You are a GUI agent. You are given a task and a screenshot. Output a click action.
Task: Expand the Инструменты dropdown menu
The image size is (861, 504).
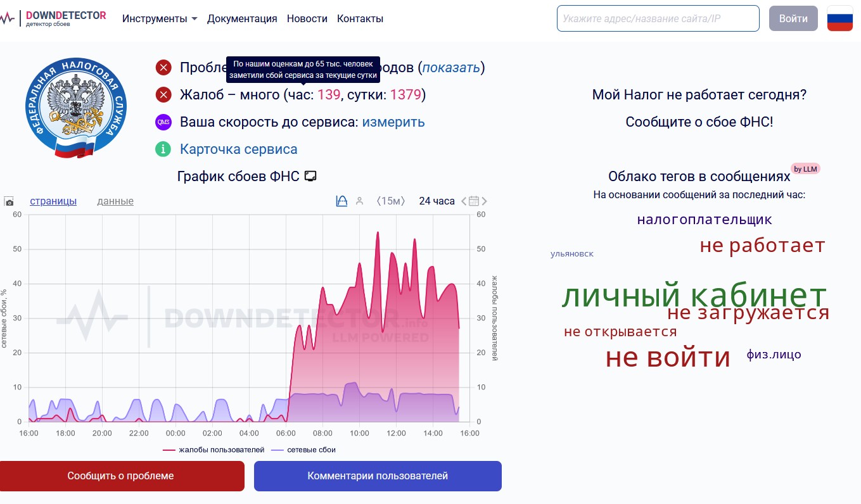tap(160, 18)
